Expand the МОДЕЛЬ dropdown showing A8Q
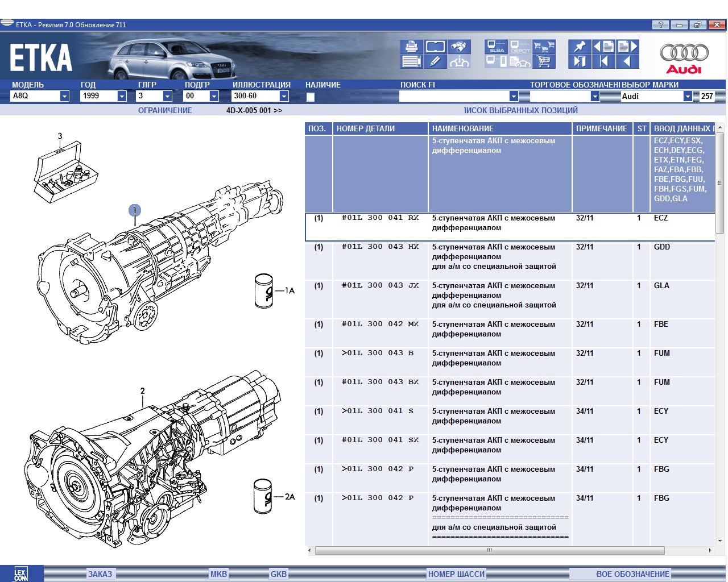The width and height of the screenshot is (728, 582). [x=64, y=96]
